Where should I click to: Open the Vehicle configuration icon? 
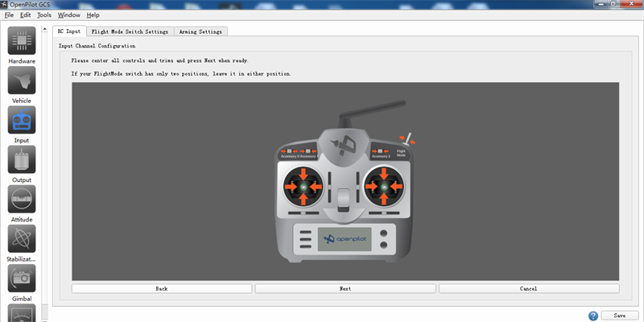(x=22, y=80)
